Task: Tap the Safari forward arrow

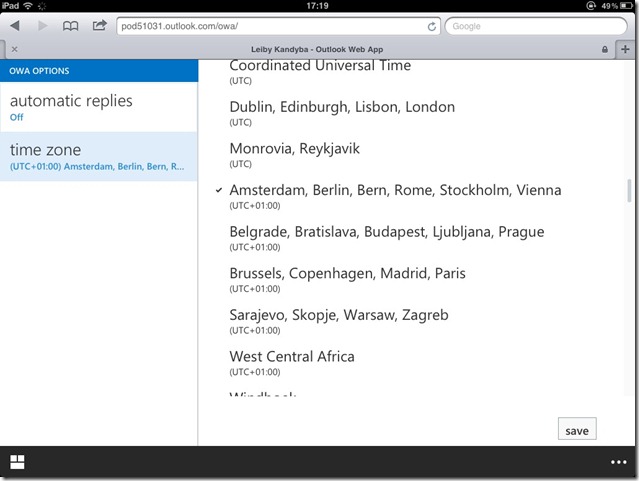Action: tap(42, 26)
